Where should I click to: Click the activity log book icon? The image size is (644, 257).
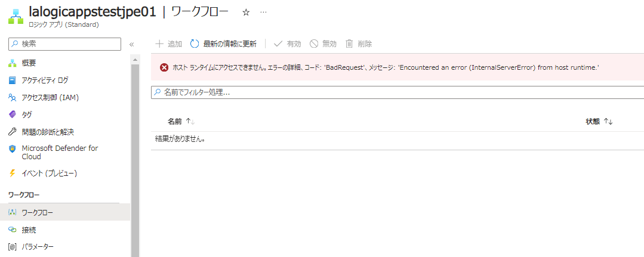(13, 80)
